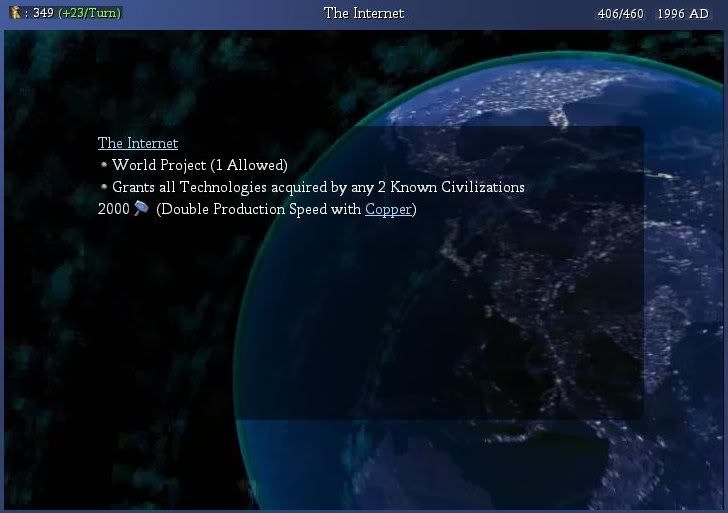The image size is (728, 513).
Task: Select the gold amount 349 text
Action: pyautogui.click(x=43, y=13)
